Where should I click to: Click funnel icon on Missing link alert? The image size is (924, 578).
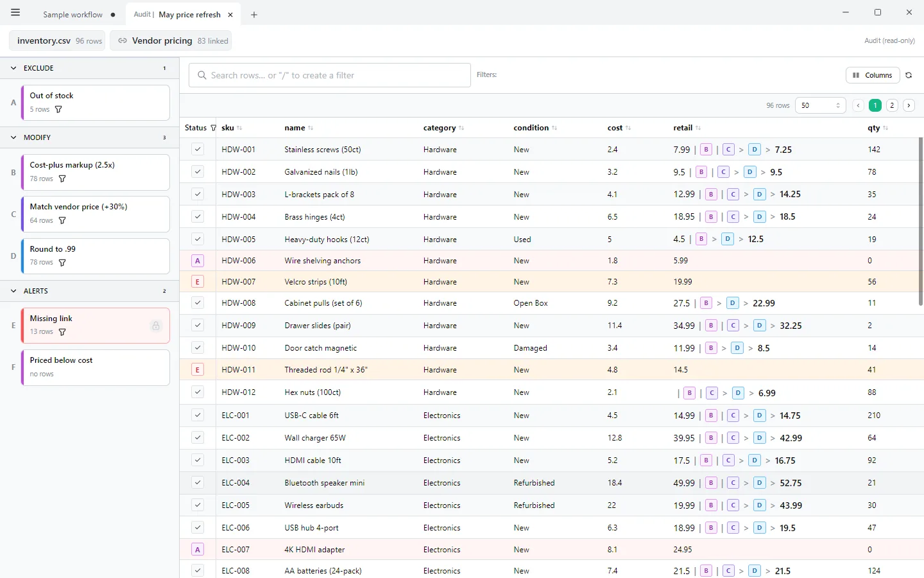(x=62, y=332)
